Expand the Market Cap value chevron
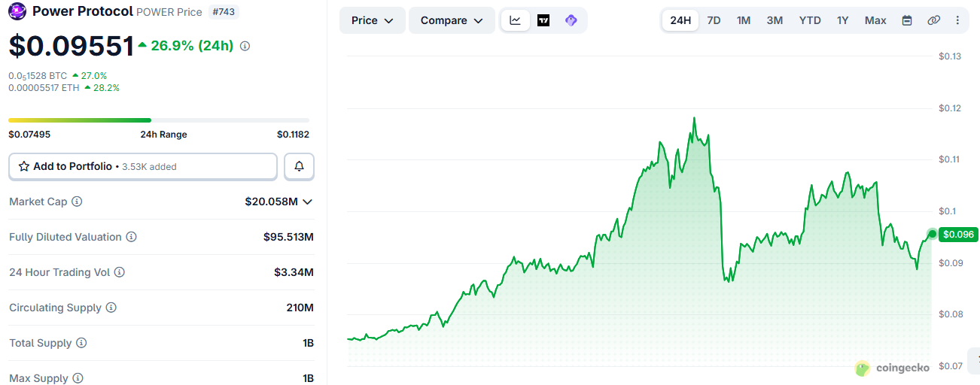 coord(307,202)
